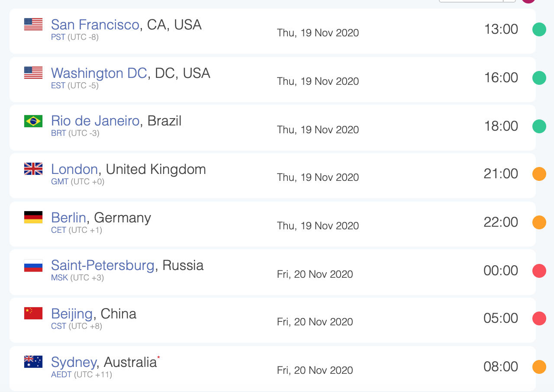Open the Saint-Petersburg city link
Viewport: 554px width, 392px height.
pos(103,265)
